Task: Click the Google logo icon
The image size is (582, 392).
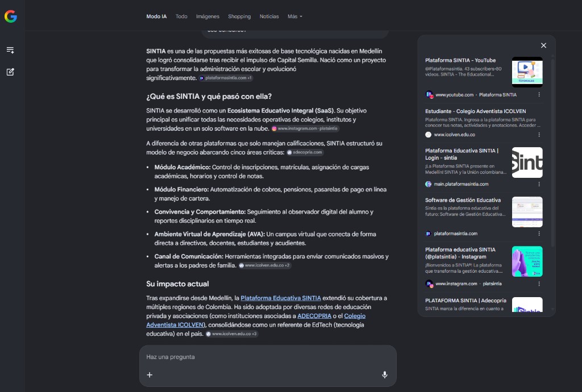Action: [11, 16]
